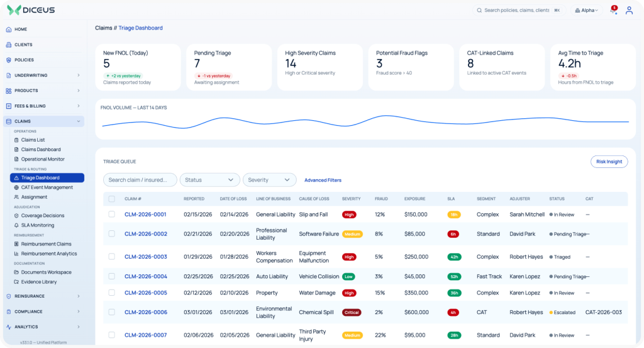Sort by the Exposure column header
The height and width of the screenshot is (348, 644).
click(x=414, y=199)
